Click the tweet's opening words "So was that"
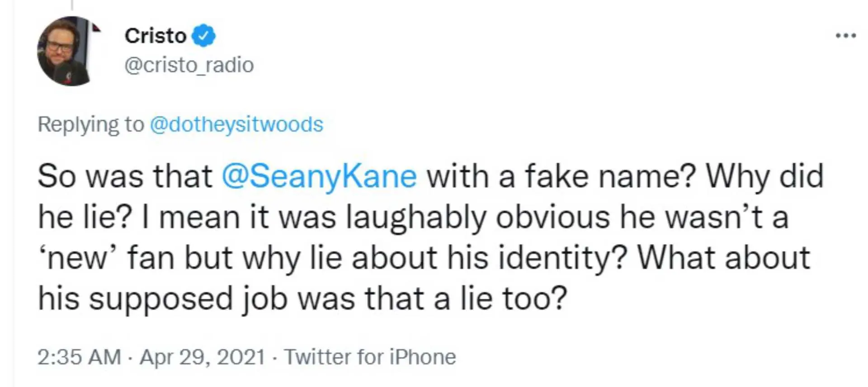Screen dimensions: 868x387 pos(125,176)
